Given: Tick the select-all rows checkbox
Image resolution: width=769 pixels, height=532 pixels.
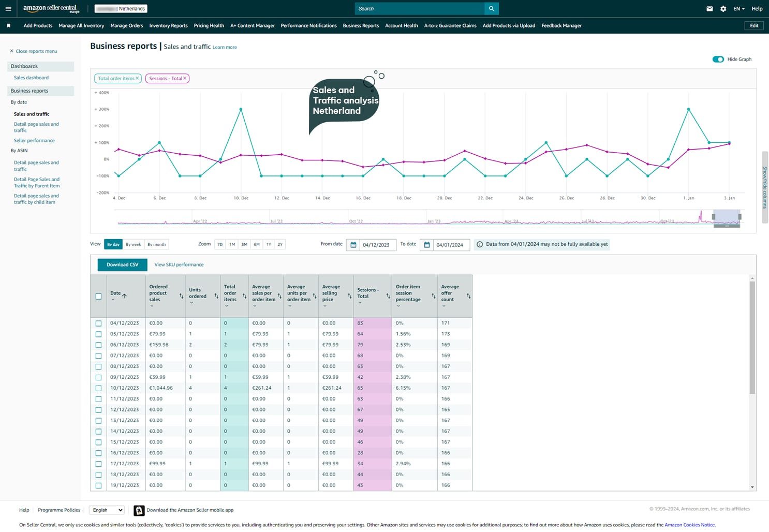Looking at the screenshot, I should (x=98, y=297).
